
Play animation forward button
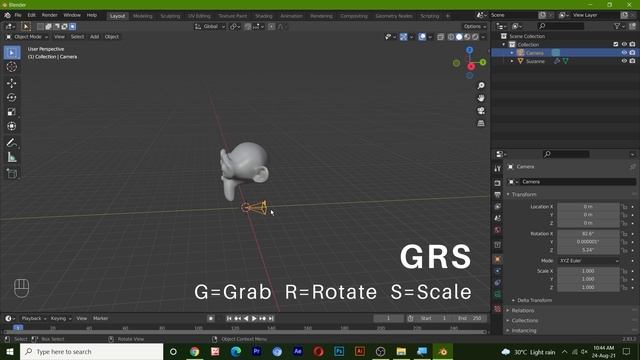pos(254,318)
